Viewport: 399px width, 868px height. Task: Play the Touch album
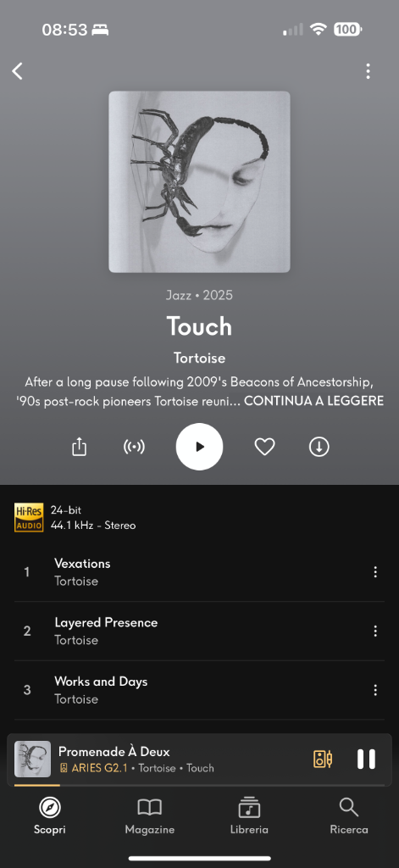tap(199, 447)
